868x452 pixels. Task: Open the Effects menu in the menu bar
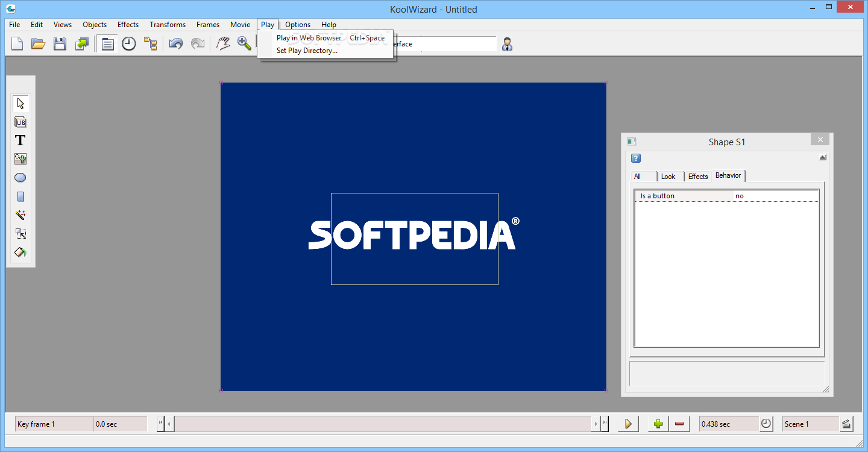pos(128,25)
